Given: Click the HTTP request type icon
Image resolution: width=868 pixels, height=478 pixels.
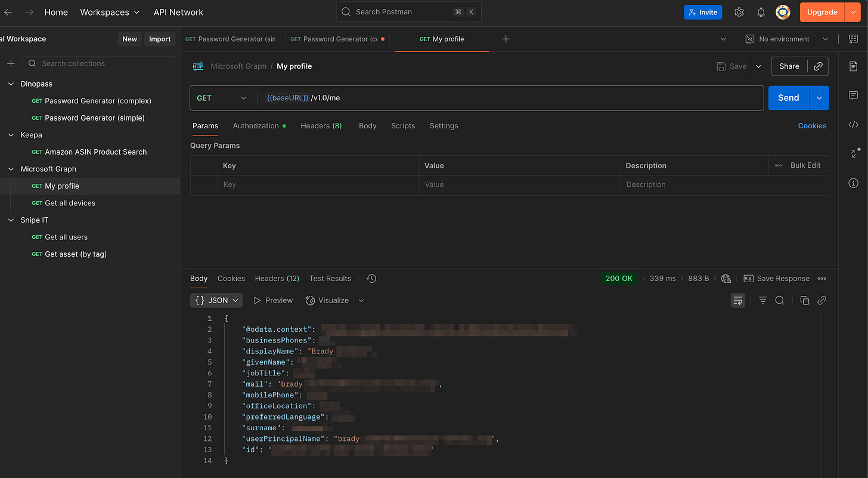Looking at the screenshot, I should click(x=198, y=66).
